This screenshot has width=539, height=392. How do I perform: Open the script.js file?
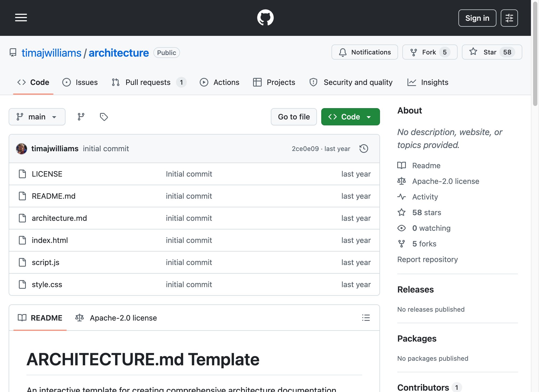46,262
